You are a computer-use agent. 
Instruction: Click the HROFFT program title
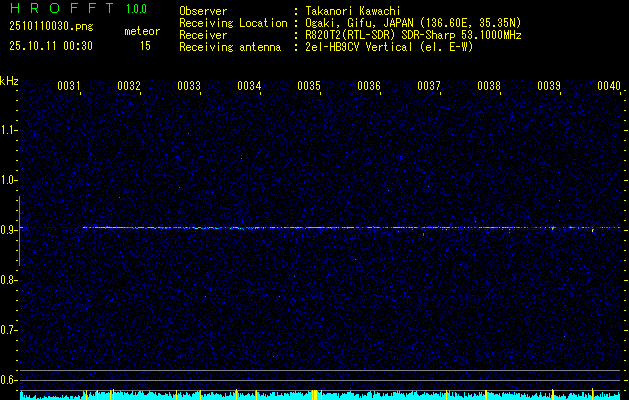(63, 8)
